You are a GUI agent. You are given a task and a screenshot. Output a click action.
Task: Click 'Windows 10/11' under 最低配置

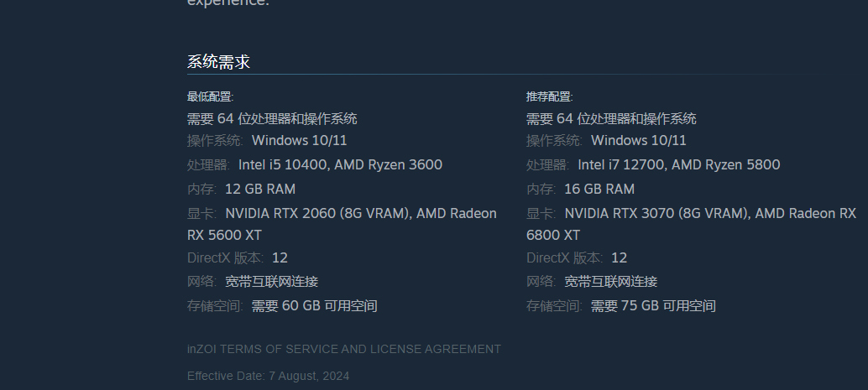tap(300, 141)
